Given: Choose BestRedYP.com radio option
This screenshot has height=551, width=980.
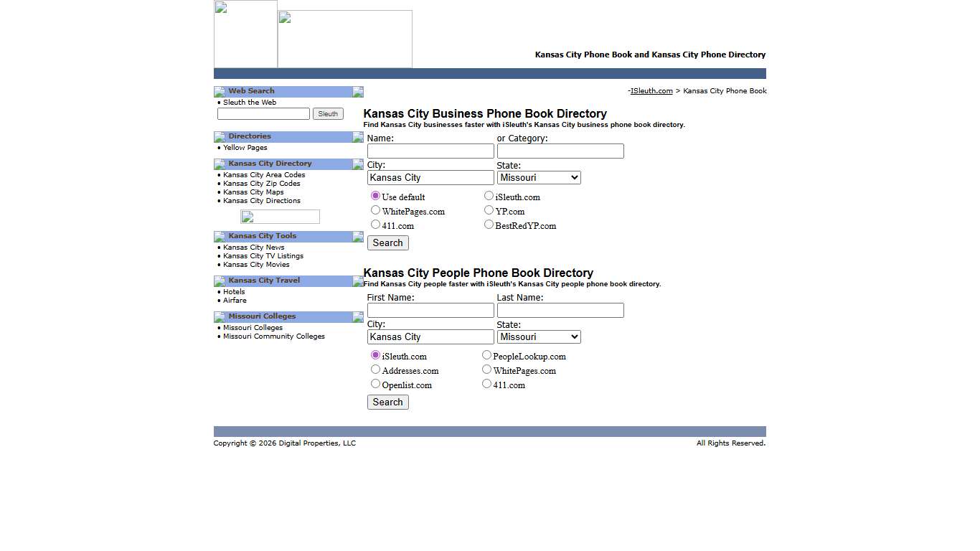Looking at the screenshot, I should pyautogui.click(x=489, y=224).
